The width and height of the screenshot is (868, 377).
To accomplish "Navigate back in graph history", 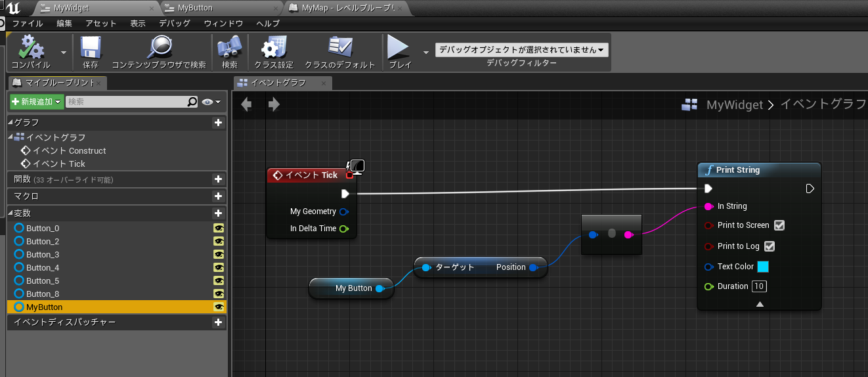I will pyautogui.click(x=246, y=104).
